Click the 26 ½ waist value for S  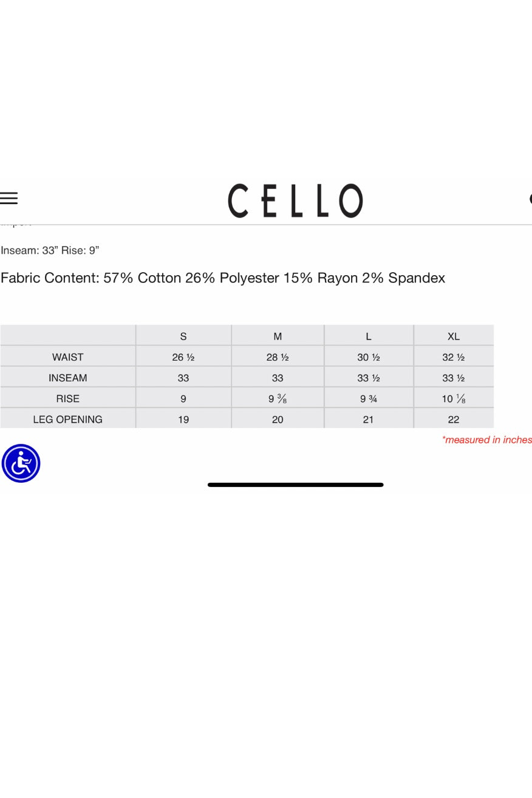click(x=183, y=357)
